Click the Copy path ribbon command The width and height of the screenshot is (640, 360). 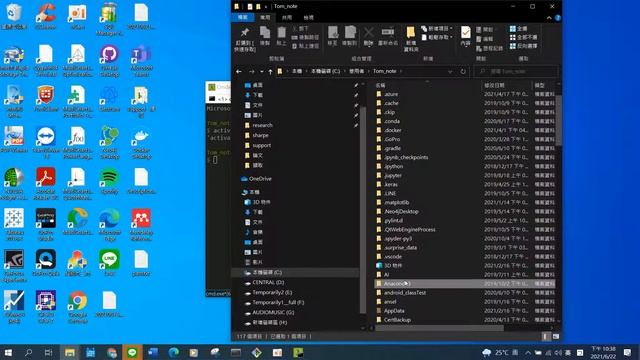(x=305, y=37)
